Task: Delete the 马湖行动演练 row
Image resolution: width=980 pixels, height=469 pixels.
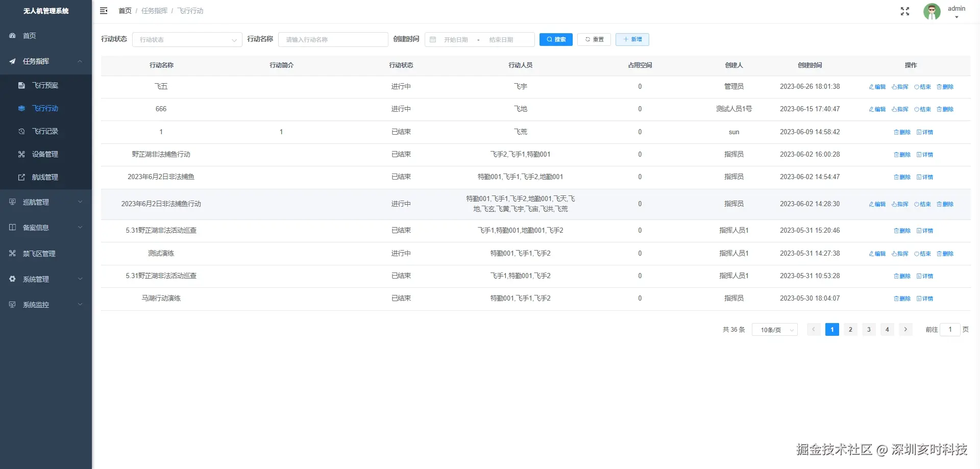Action: click(x=902, y=299)
